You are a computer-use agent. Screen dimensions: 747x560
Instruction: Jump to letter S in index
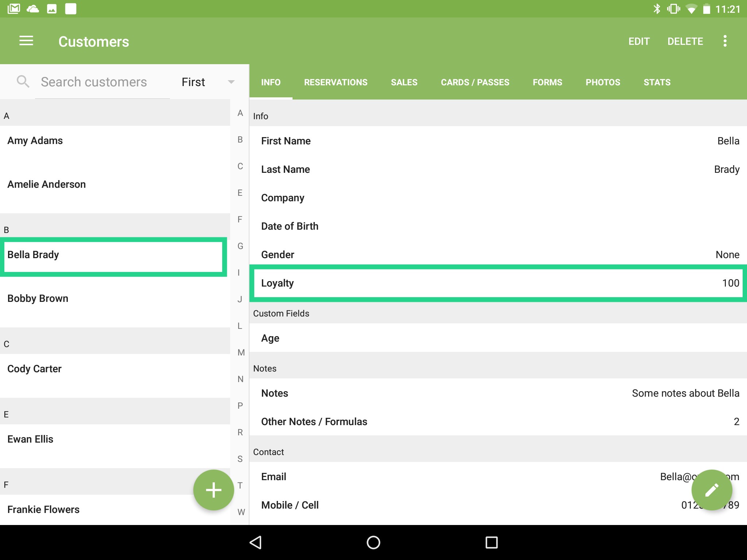(x=240, y=459)
